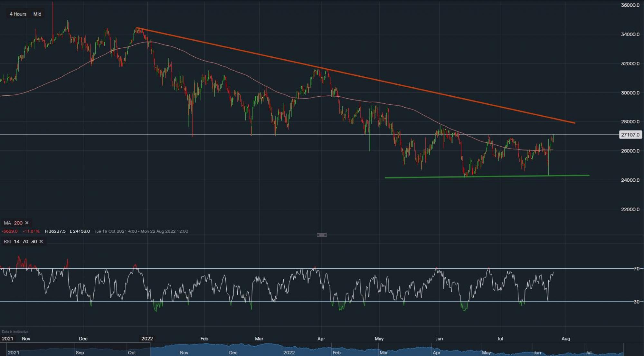644x356 pixels.
Task: Close the RSI indicator using its X
Action: pos(41,241)
